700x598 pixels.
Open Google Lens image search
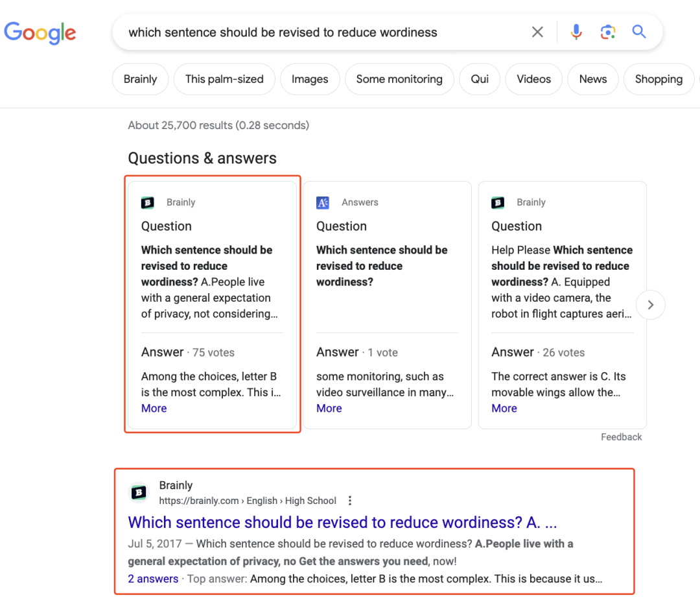[607, 32]
